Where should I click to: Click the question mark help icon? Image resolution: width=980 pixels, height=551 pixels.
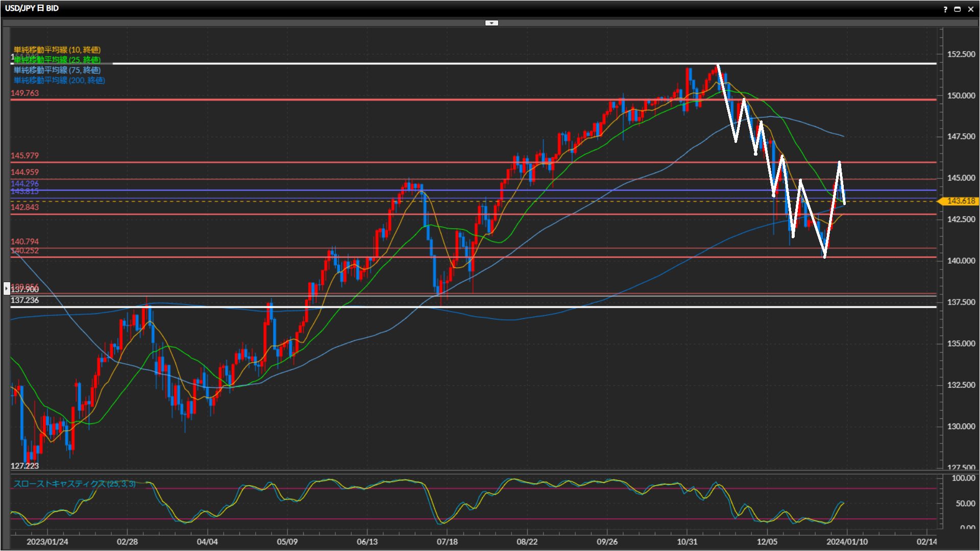945,9
